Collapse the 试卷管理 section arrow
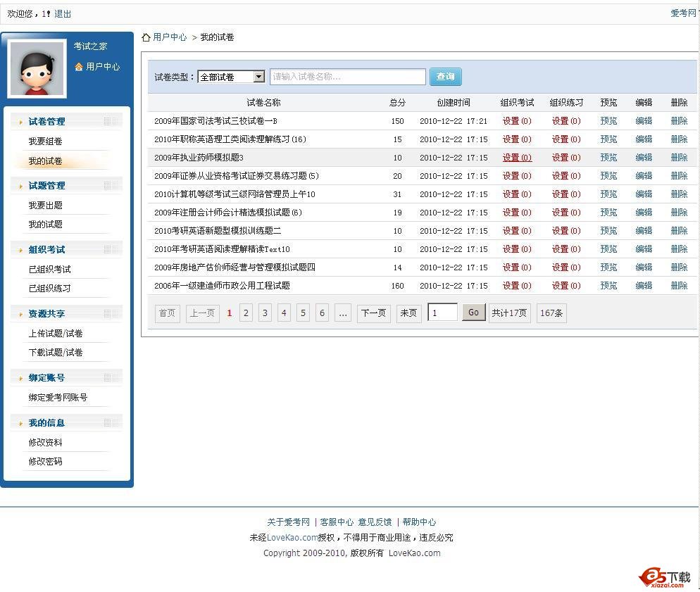Screen dimensions: 700x592 tap(21, 122)
